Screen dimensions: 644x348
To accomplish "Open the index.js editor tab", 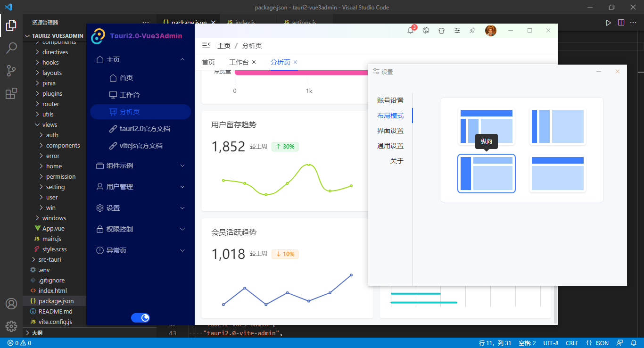I will tap(244, 22).
